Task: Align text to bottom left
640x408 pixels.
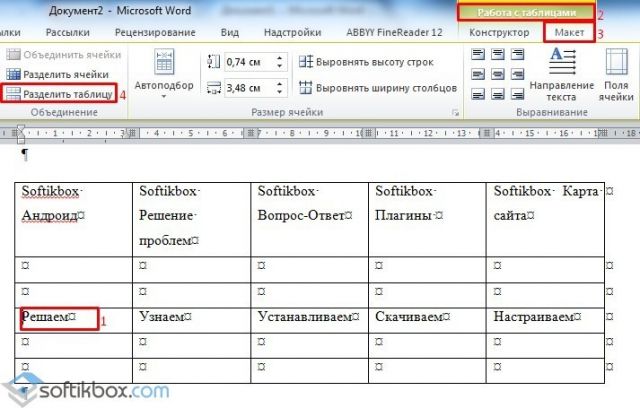Action: click(x=478, y=94)
